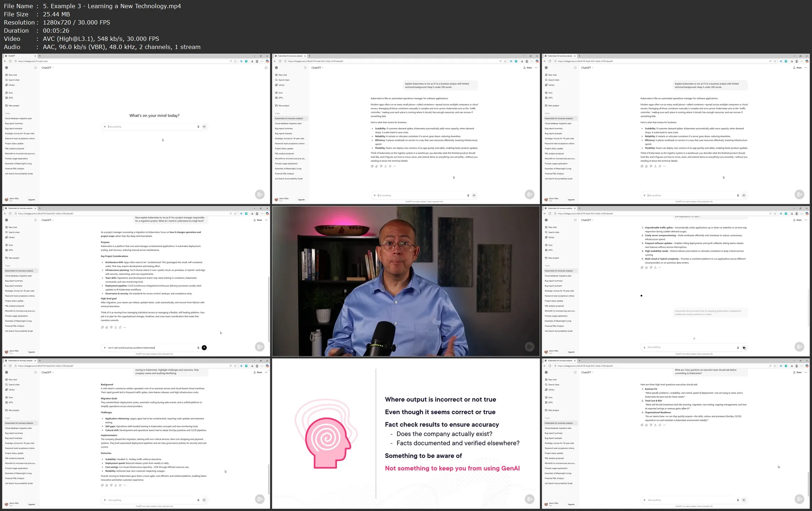Open ChatGPT model dropdown in top-right frame
Image resolution: width=812 pixels, height=511 pixels.
(x=587, y=68)
